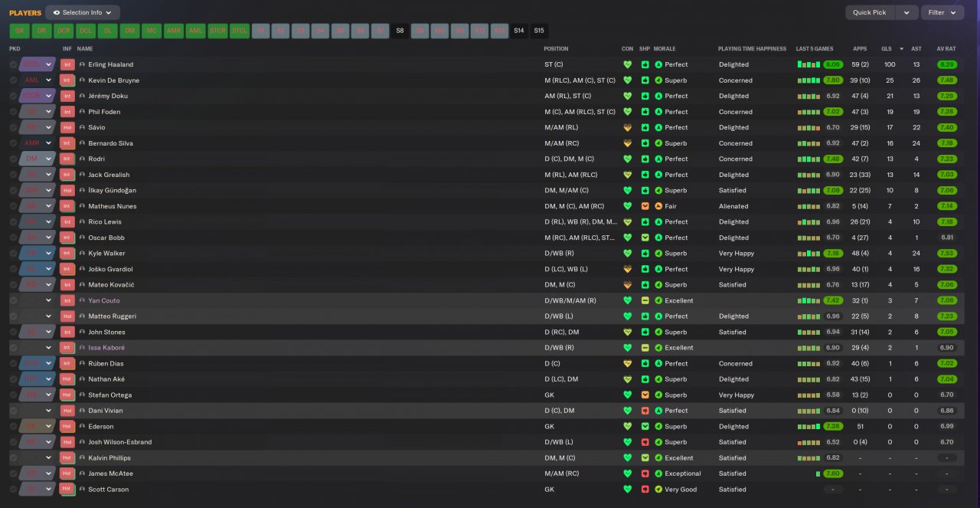The height and width of the screenshot is (508, 980).
Task: Open Jérémy Doku's STCR position dropdown
Action: (x=38, y=96)
